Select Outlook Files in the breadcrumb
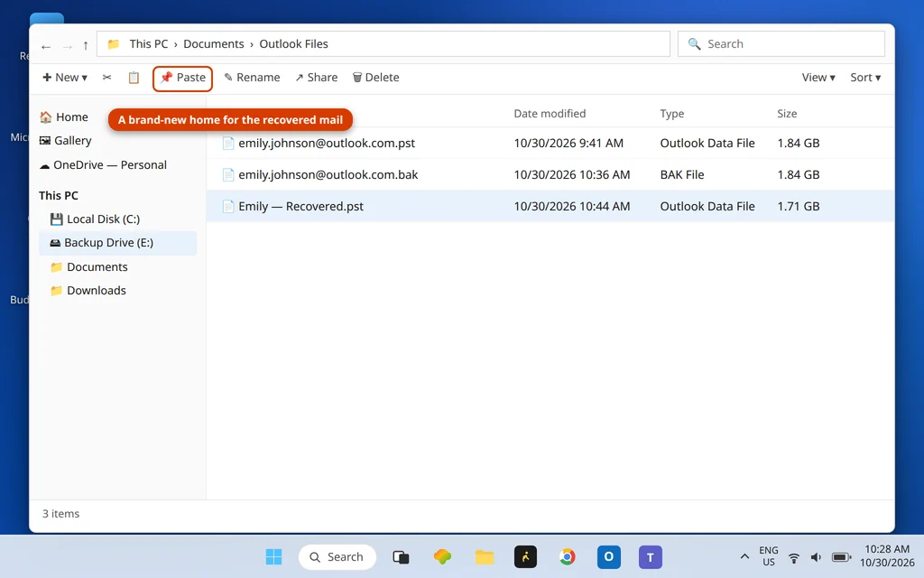The image size is (924, 578). click(x=293, y=43)
